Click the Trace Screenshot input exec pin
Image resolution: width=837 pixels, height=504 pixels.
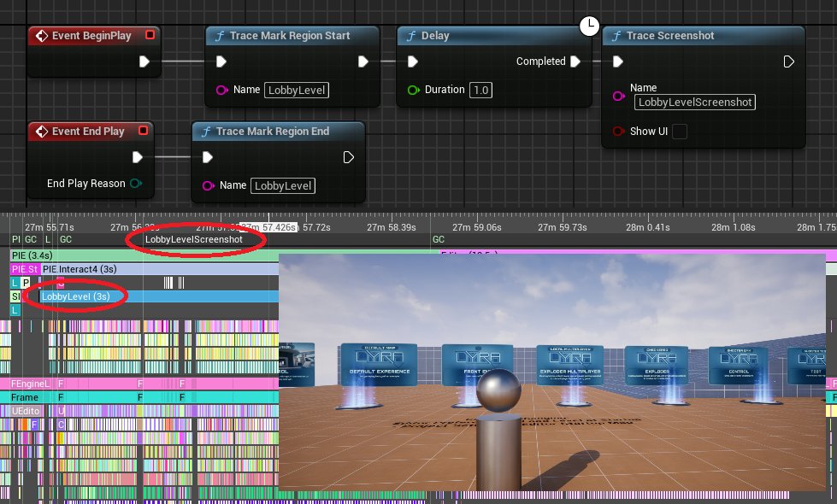click(617, 62)
